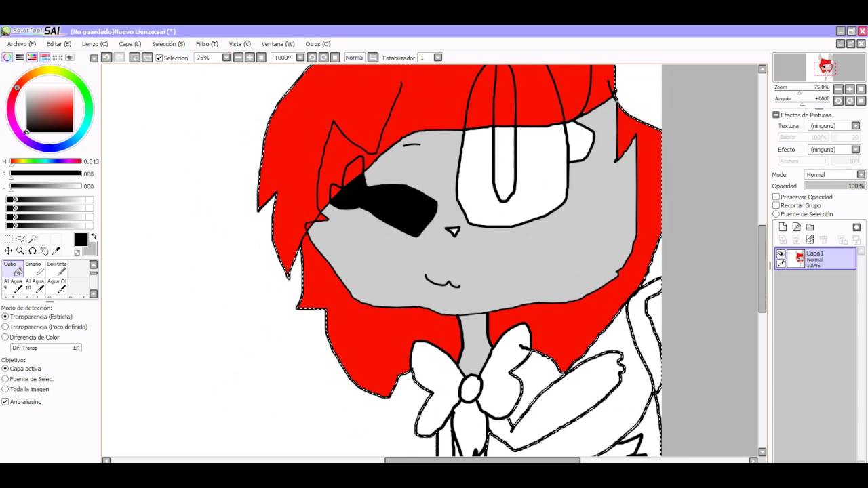Pick the hand pan tool
Image resolution: width=868 pixels, height=488 pixels.
44,251
